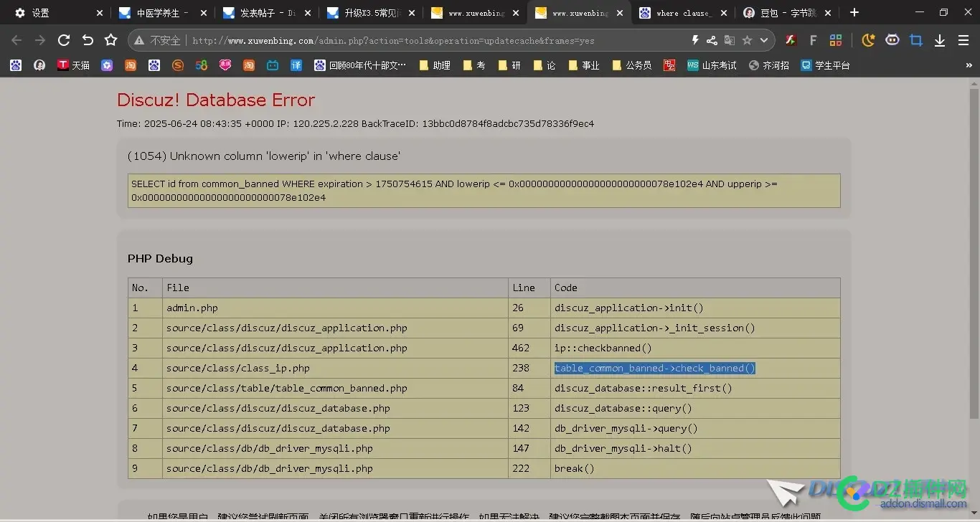Click the bookmark star beside reload
Viewport: 980px width, 522px height.
coord(110,40)
